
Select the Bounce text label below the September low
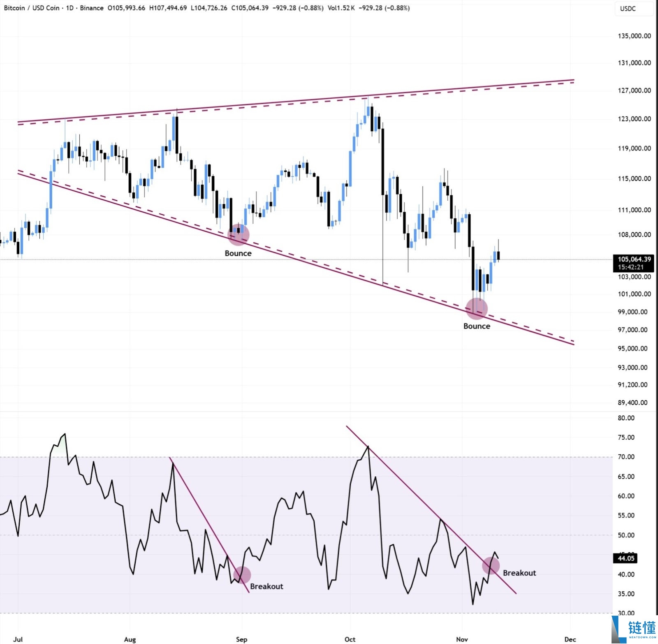pos(238,253)
